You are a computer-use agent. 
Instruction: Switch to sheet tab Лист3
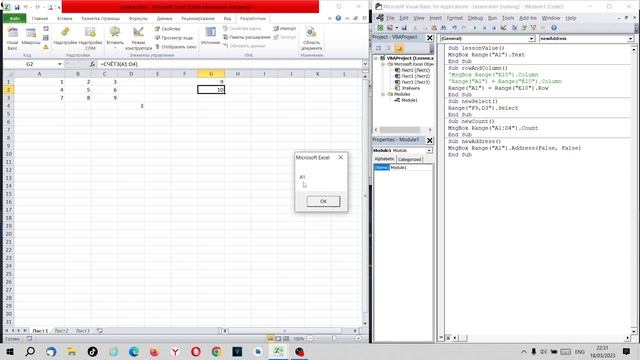83,331
